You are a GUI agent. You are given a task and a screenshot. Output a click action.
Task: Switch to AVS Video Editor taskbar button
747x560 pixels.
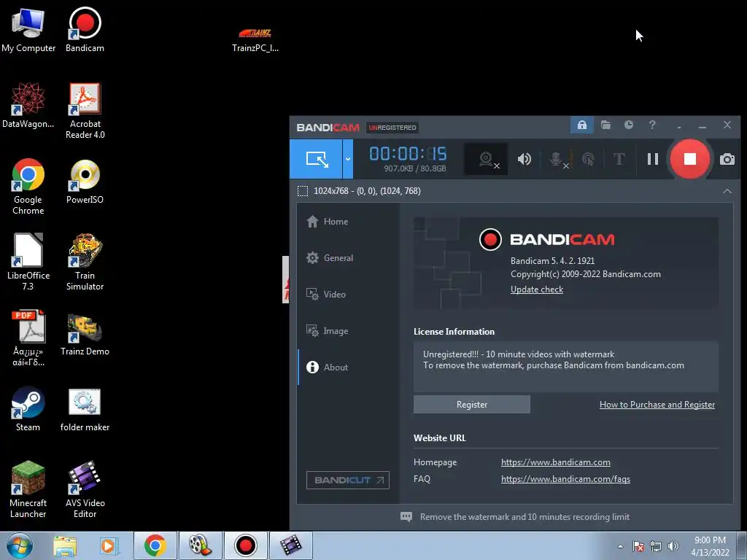[291, 545]
